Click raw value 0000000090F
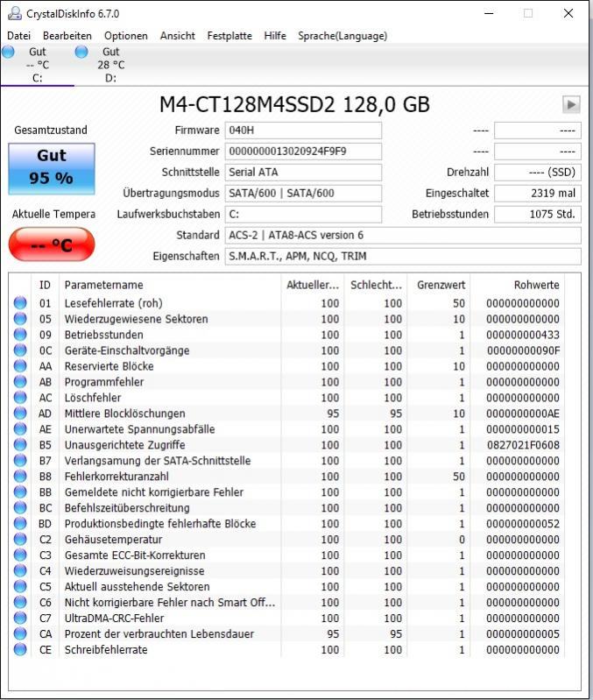The image size is (593, 700). click(524, 350)
